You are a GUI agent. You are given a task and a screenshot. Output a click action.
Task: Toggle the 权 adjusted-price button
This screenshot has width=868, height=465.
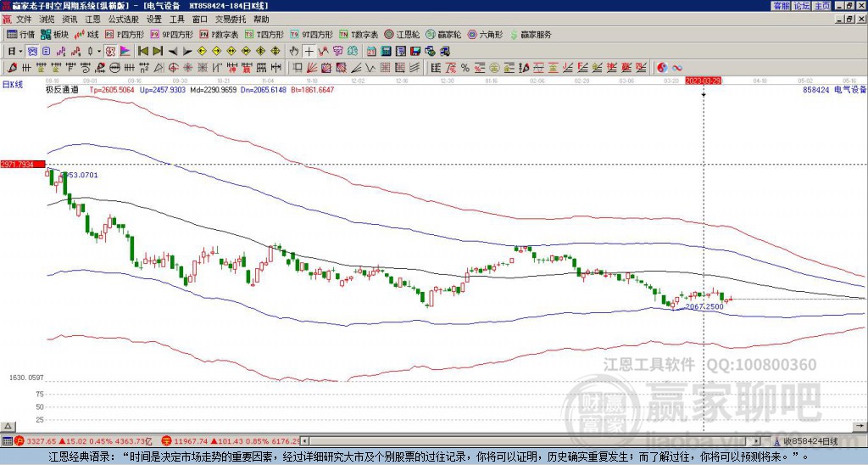click(x=110, y=52)
